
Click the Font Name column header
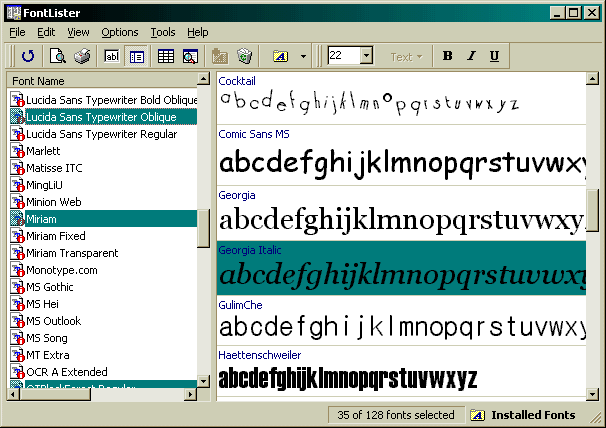(102, 81)
